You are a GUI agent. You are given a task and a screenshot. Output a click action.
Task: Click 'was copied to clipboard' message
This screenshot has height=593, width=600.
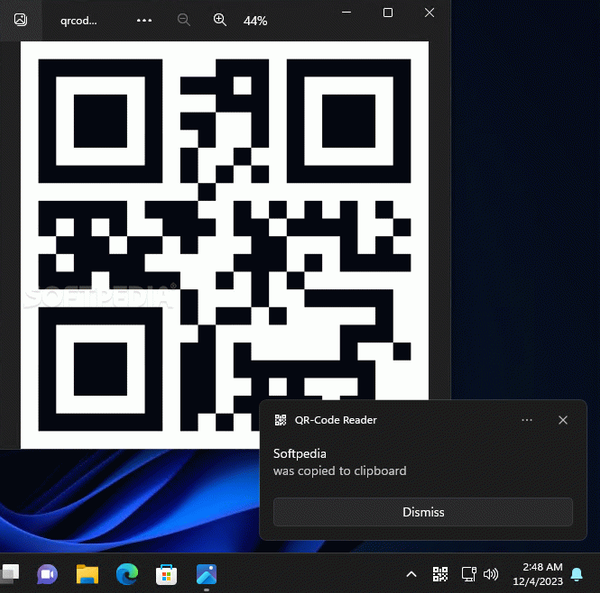coord(340,471)
